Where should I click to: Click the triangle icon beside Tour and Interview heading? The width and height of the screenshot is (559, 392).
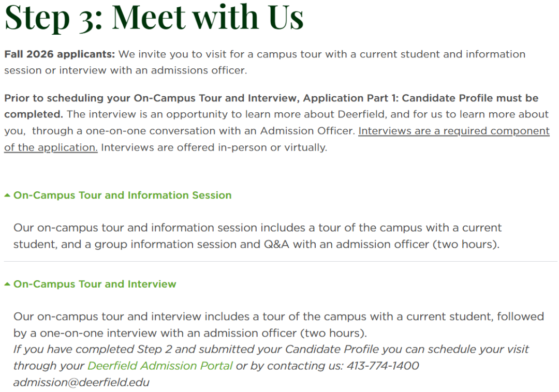pos(7,284)
